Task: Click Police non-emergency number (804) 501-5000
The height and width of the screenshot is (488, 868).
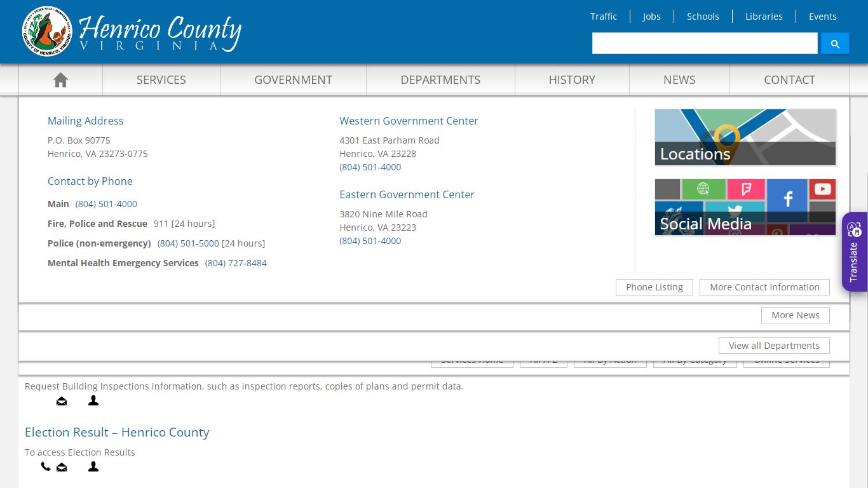Action: tap(188, 243)
